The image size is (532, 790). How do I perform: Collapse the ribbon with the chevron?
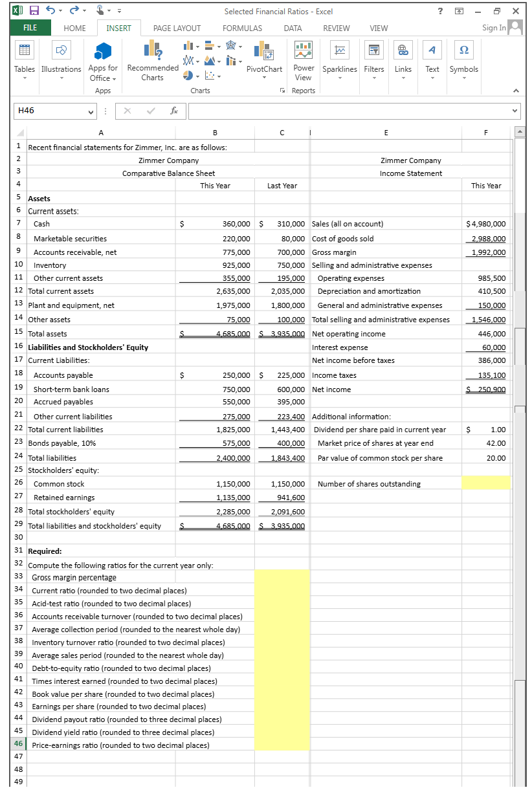click(516, 91)
